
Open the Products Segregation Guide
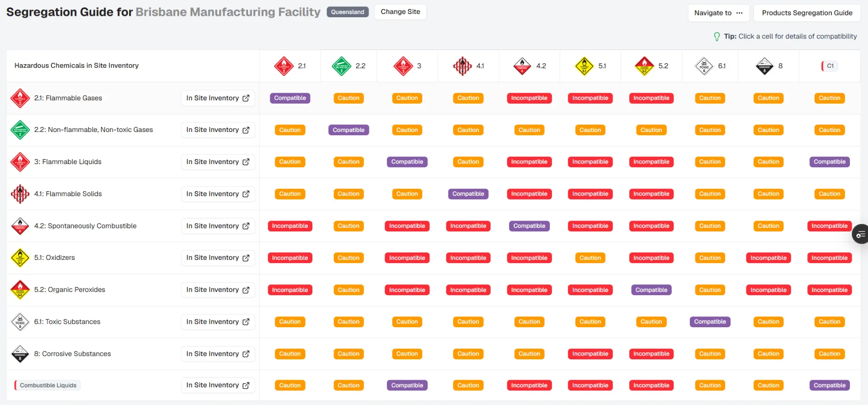click(x=807, y=13)
